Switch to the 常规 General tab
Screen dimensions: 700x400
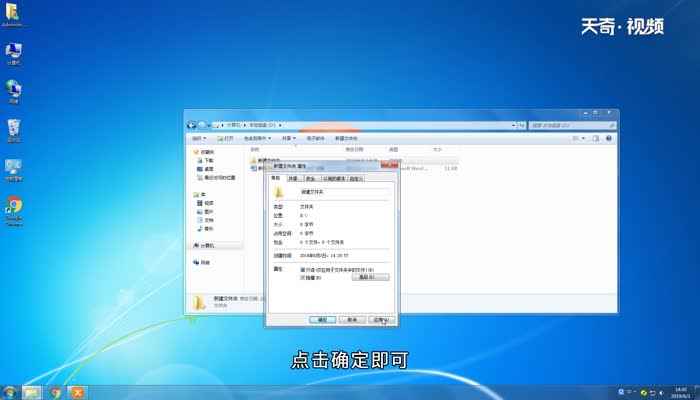[275, 178]
